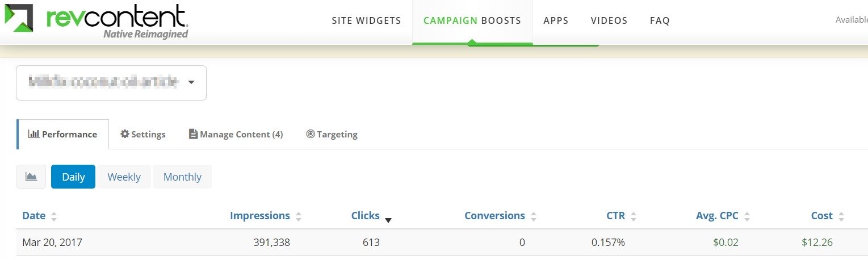The width and height of the screenshot is (868, 259).
Task: Switch to Daily view
Action: [x=73, y=177]
